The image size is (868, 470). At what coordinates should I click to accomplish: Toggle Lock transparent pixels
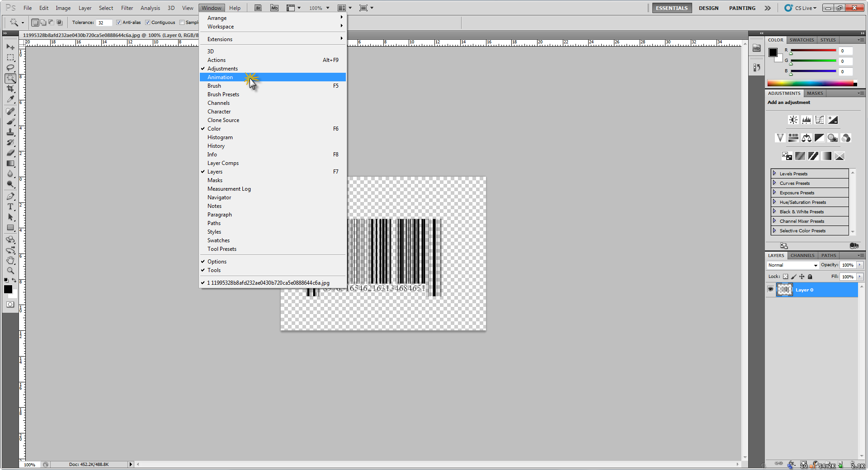[785, 277]
